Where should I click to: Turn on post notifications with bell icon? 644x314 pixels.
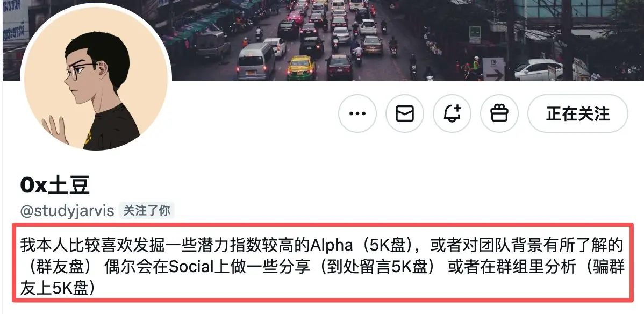(x=452, y=113)
